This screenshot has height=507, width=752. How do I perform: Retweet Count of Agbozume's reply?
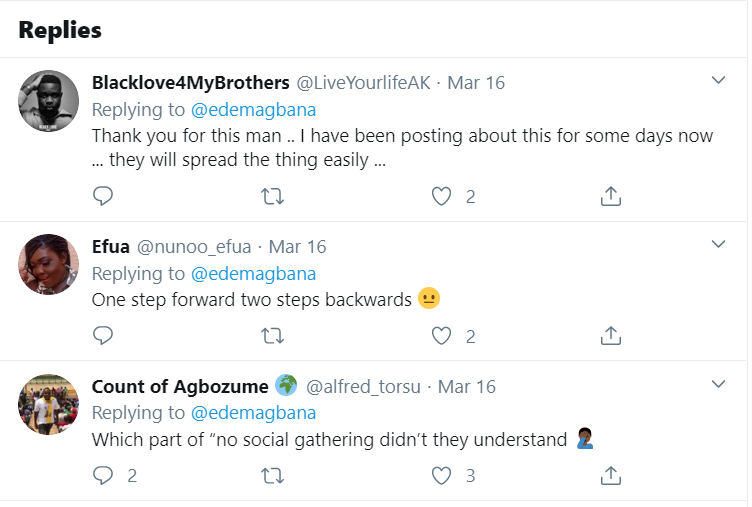click(x=272, y=475)
